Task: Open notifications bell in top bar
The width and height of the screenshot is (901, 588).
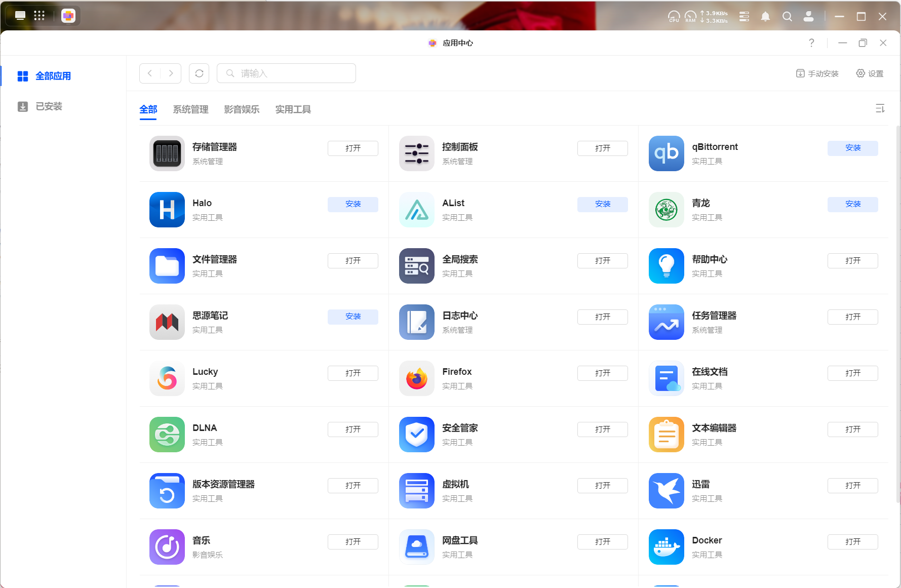Action: point(765,16)
